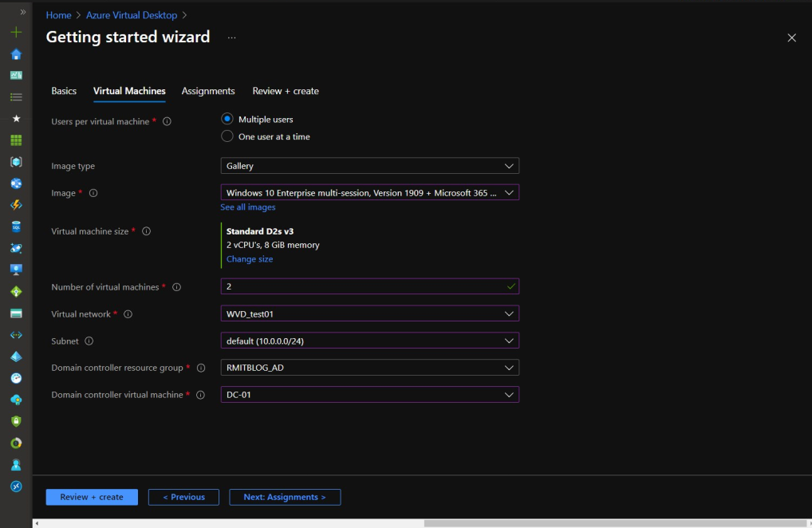Screen dimensions: 812x528
Task: Click the See all images link
Action: click(248, 207)
